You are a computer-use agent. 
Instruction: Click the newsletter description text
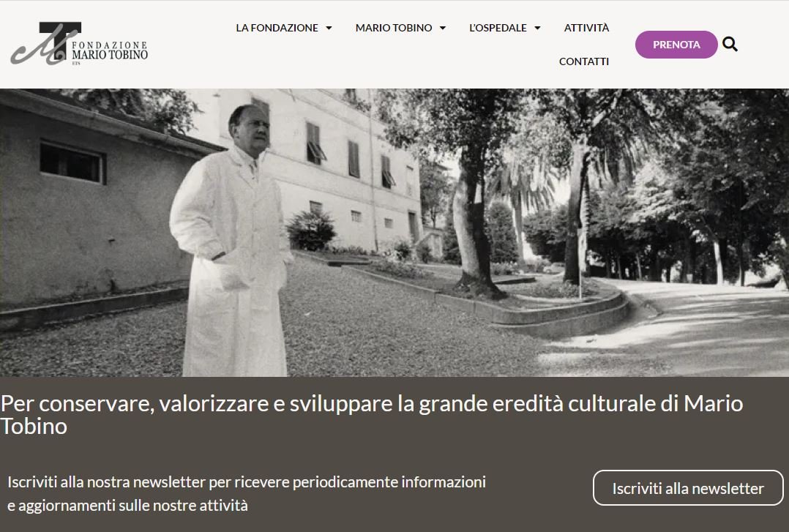click(x=247, y=493)
